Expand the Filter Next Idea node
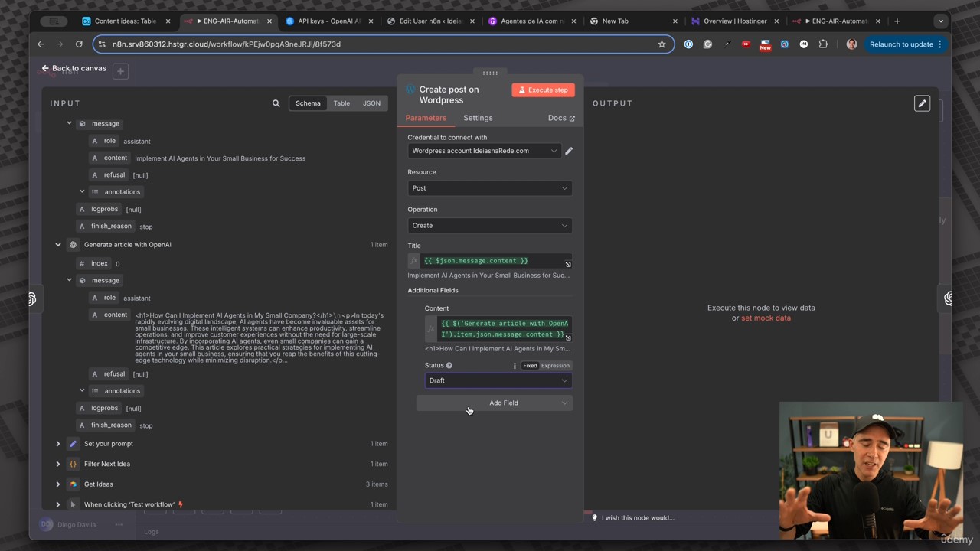Screen dimensions: 980x551 58,464
